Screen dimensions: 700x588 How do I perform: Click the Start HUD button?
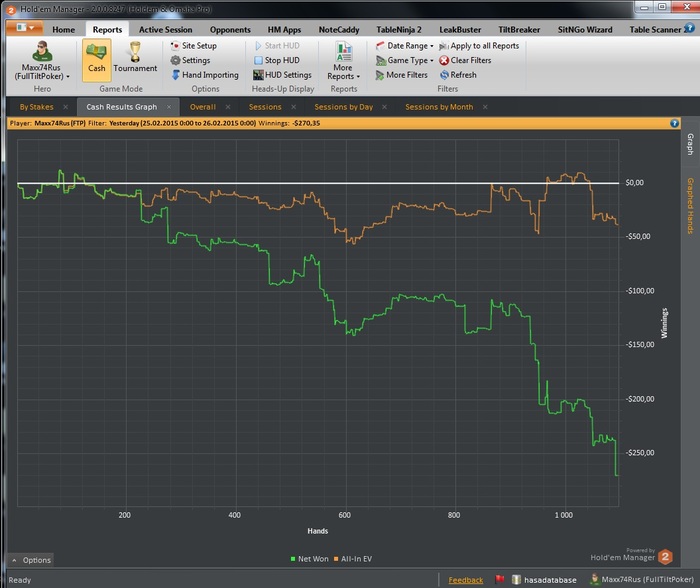click(277, 46)
